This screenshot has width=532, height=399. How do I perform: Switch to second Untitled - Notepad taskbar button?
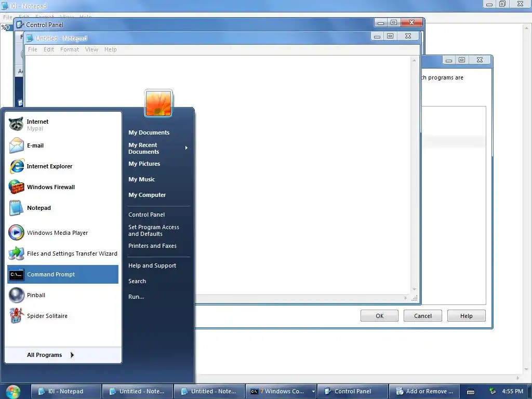[209, 392]
